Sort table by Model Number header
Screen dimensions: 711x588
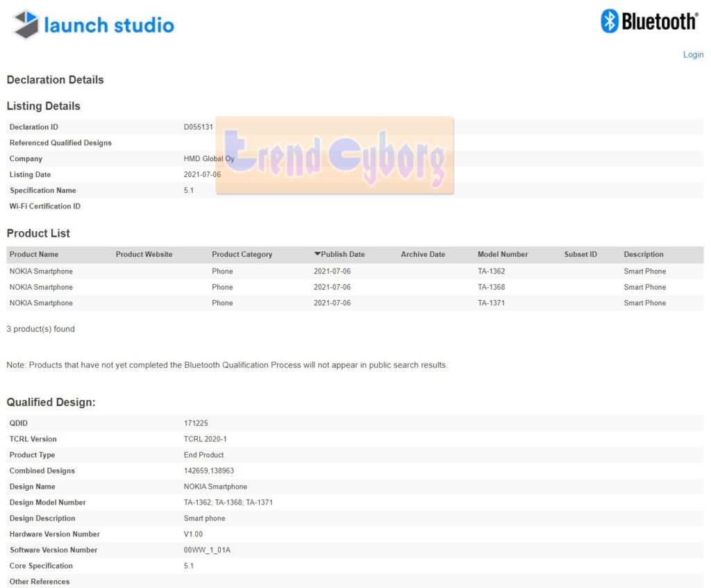(503, 255)
